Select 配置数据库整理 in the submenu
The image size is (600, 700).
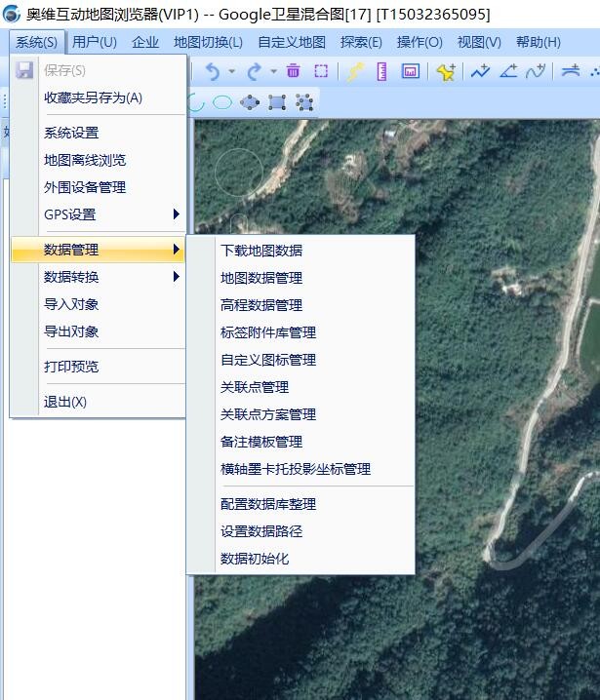300,504
